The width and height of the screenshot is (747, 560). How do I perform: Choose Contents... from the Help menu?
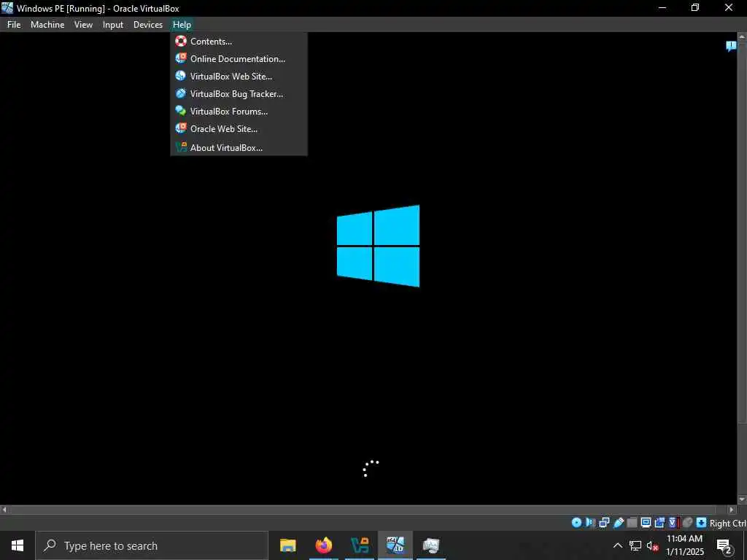pyautogui.click(x=239, y=42)
